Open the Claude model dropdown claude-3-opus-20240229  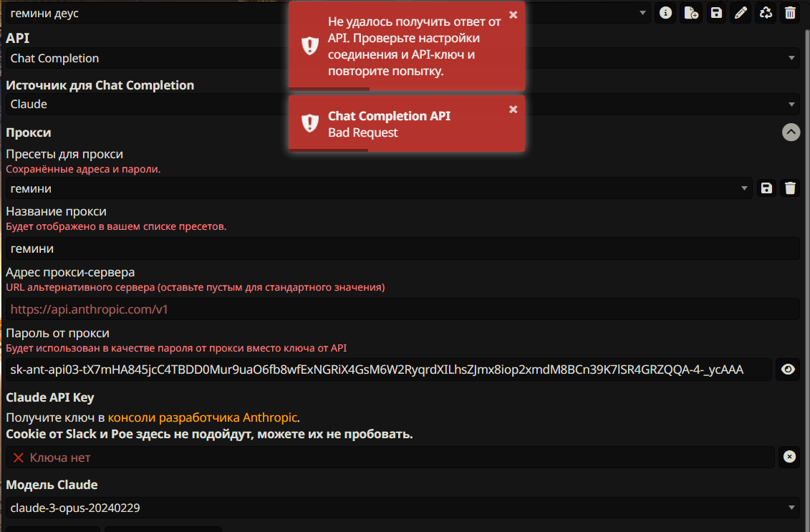tap(402, 508)
